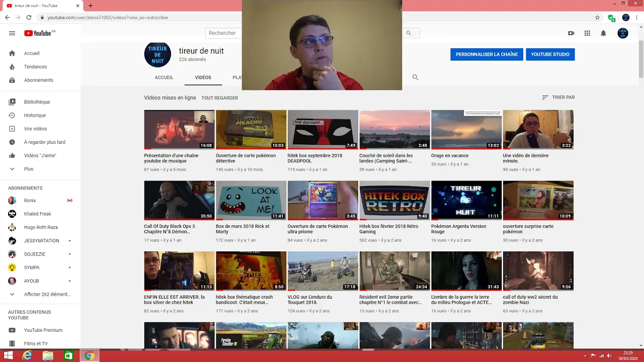Open Tendances flame icon

coord(12,67)
